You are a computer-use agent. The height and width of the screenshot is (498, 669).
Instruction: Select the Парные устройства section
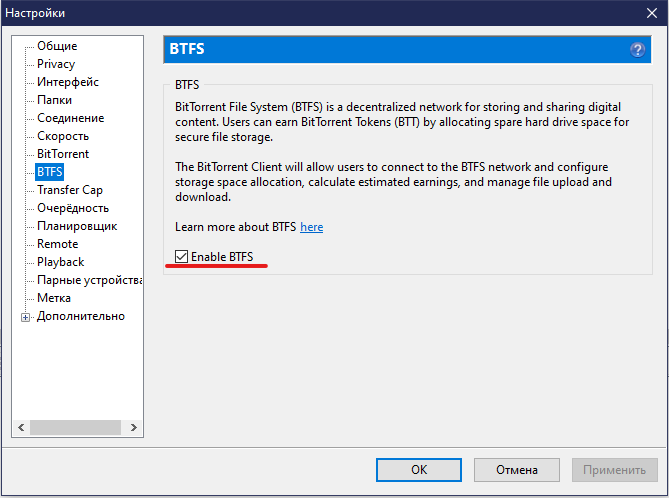pos(90,280)
